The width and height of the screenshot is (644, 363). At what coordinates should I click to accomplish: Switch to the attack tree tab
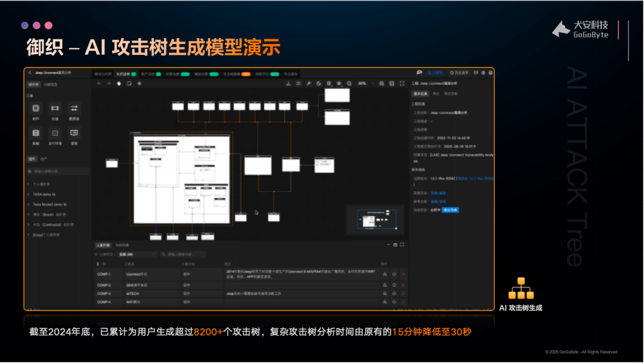231,74
